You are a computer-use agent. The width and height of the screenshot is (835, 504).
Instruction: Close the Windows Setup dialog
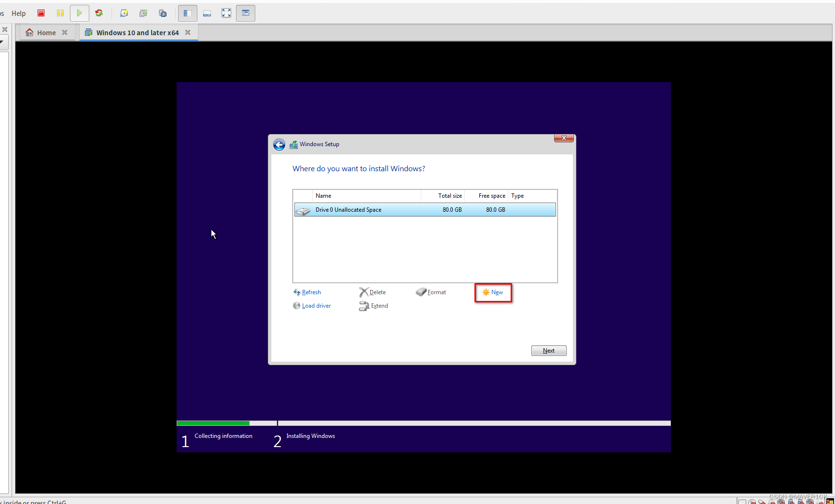(x=564, y=138)
